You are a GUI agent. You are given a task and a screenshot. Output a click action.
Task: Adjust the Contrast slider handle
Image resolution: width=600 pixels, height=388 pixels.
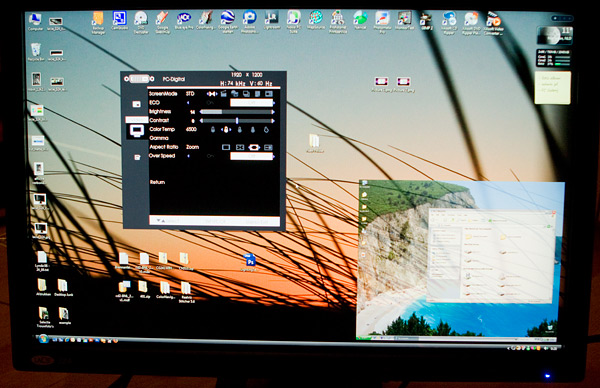click(x=237, y=121)
